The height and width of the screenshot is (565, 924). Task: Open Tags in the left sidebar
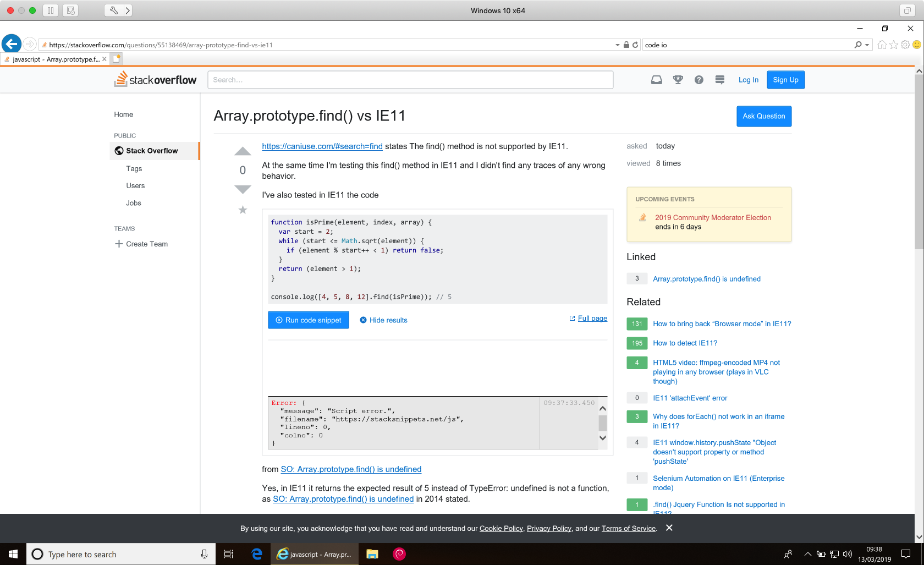click(x=134, y=169)
